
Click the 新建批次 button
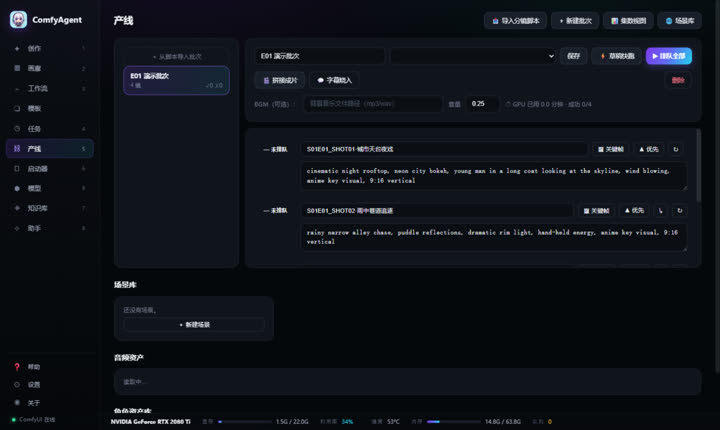575,21
